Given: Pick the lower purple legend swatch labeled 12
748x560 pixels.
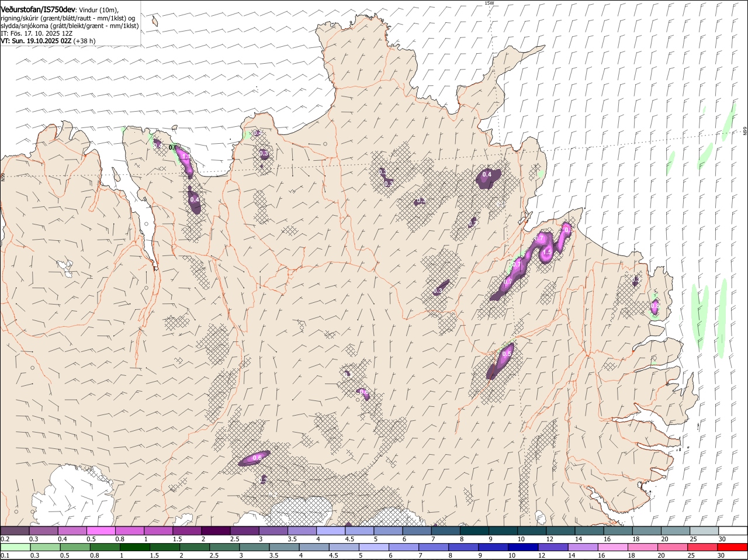Looking at the screenshot, I should click(552, 547).
